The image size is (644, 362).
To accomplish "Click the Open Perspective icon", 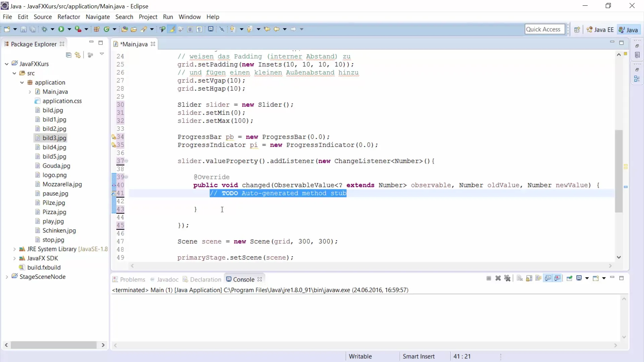I will click(577, 29).
